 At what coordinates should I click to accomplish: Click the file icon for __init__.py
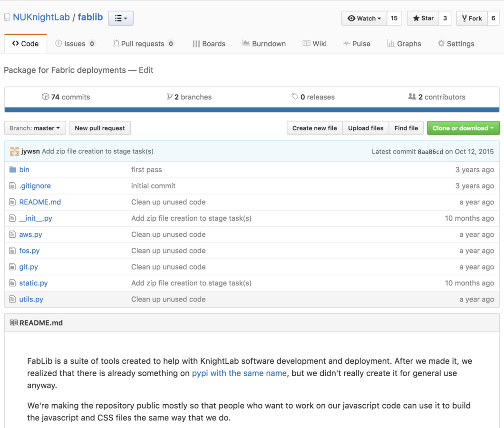12,218
